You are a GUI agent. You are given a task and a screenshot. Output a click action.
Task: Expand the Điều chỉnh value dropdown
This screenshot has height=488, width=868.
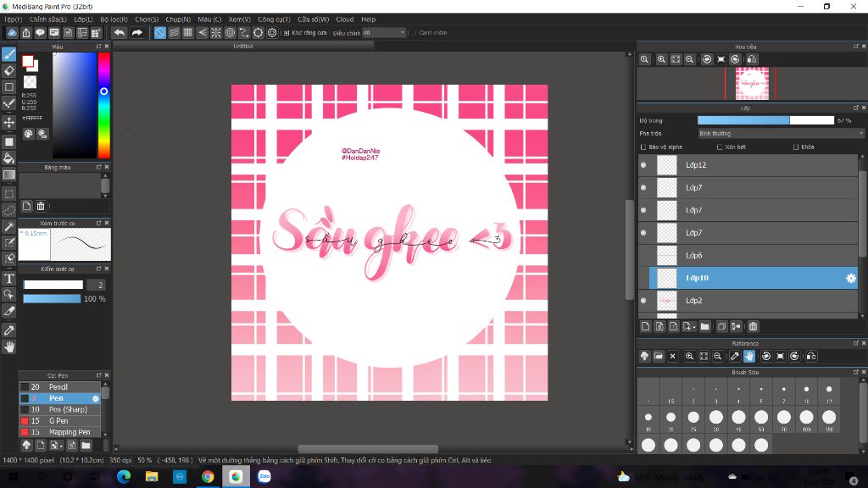coord(403,33)
